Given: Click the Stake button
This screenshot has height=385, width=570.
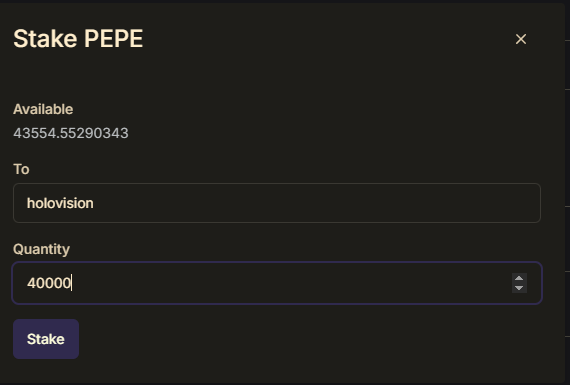Looking at the screenshot, I should click(46, 339).
